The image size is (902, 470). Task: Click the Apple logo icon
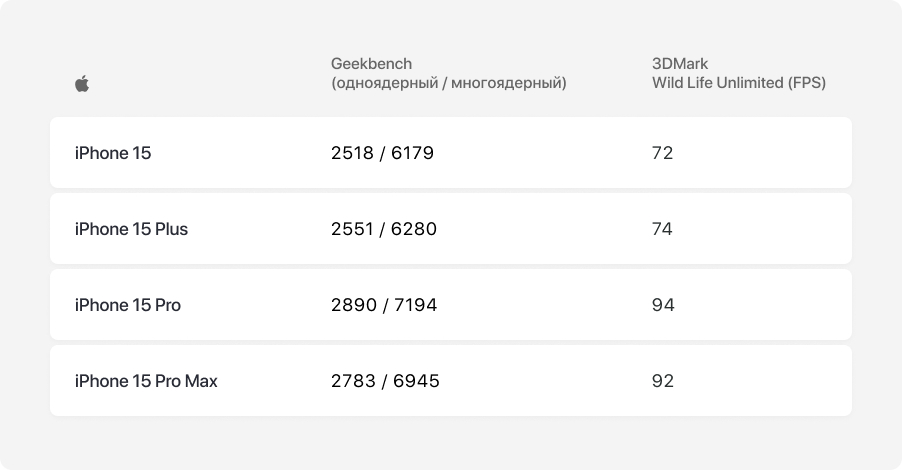(82, 83)
